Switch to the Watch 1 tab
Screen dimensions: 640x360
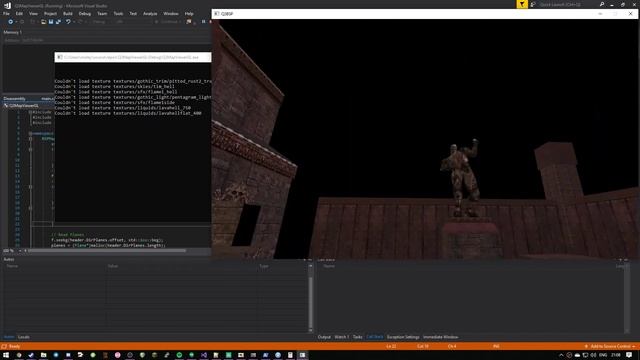tap(342, 337)
